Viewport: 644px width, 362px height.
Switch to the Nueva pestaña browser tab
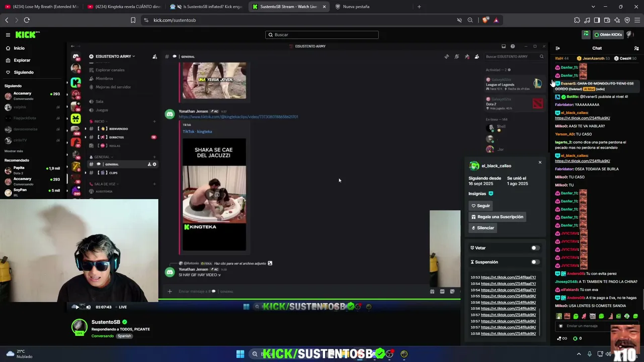(x=356, y=7)
